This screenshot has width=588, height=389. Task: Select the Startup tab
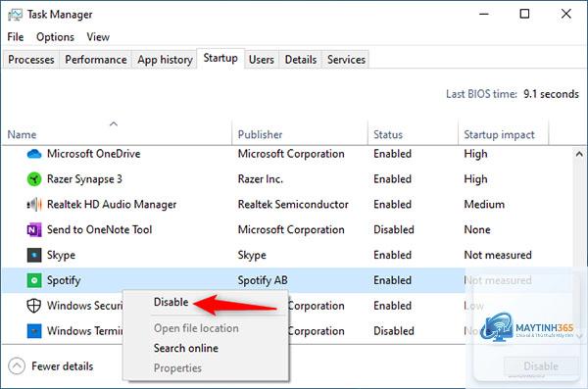pyautogui.click(x=220, y=58)
